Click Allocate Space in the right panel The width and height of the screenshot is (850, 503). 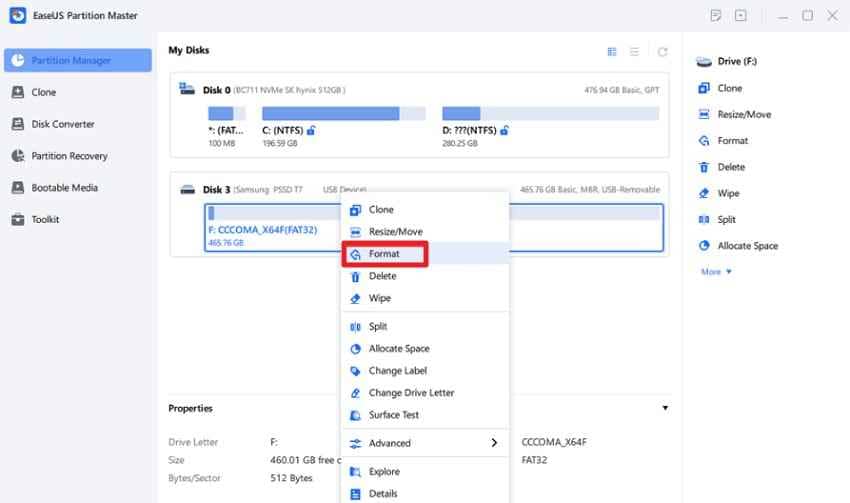tap(738, 246)
